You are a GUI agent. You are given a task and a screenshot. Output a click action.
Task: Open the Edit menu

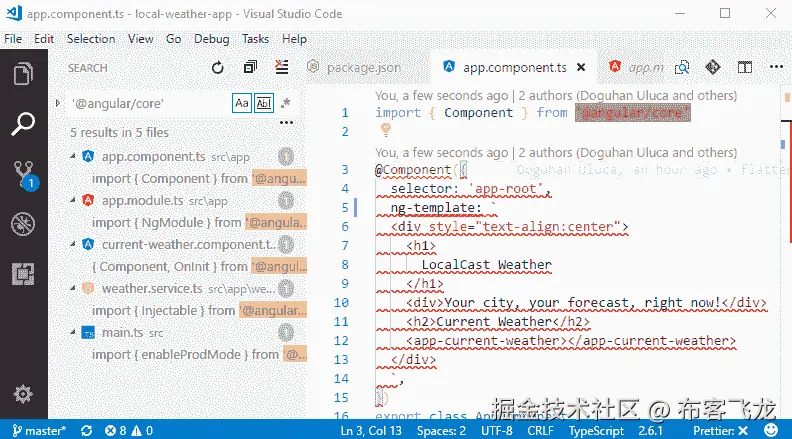click(44, 39)
